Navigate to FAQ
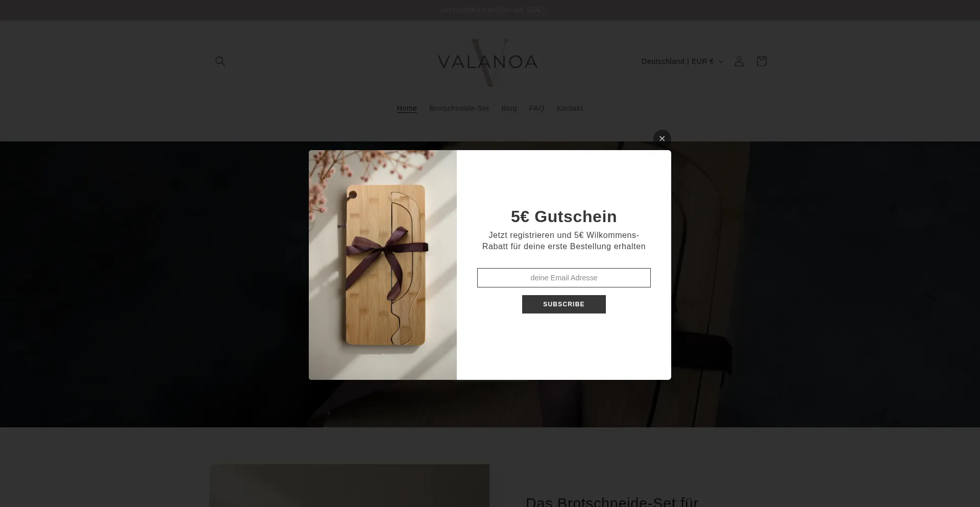Screen dimensions: 980x507 point(536,108)
